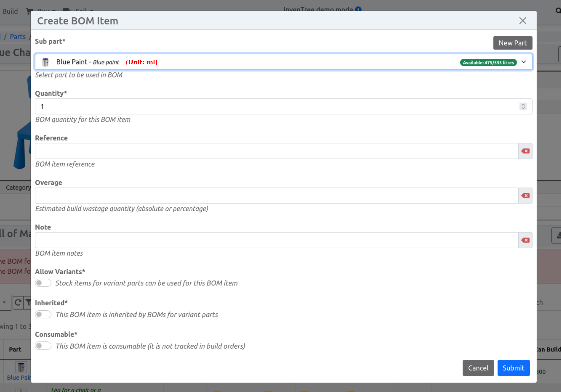Turn on the Consumable toggle
The width and height of the screenshot is (561, 392).
43,346
